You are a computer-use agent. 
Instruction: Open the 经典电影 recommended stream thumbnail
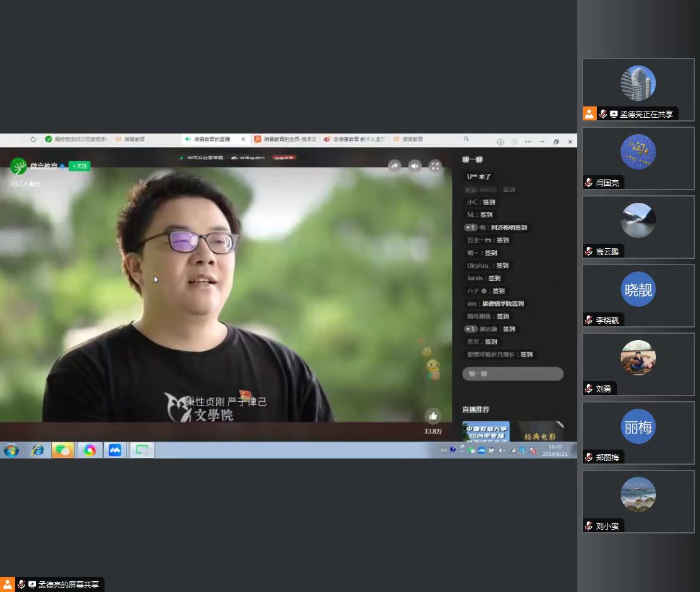(540, 431)
